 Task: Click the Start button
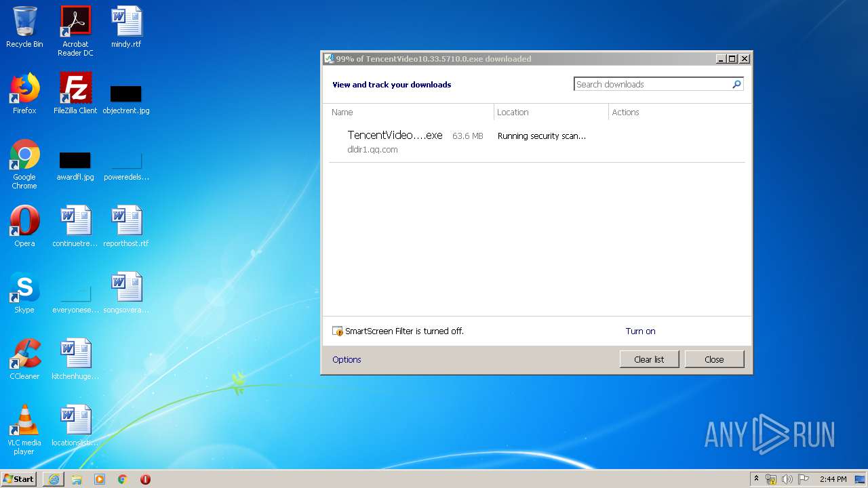(x=19, y=479)
